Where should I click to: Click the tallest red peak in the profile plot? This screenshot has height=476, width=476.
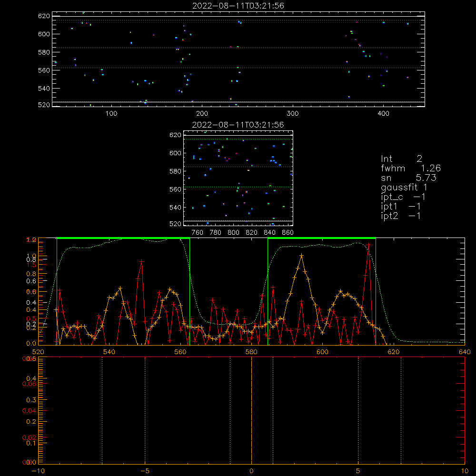[369, 244]
